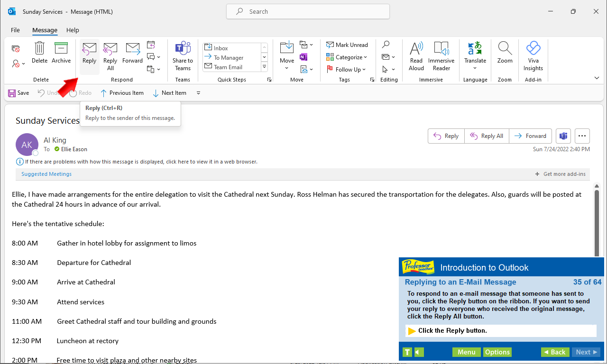Select the Inbox quick step
Viewport: 607px width, 364px height.
(231, 48)
